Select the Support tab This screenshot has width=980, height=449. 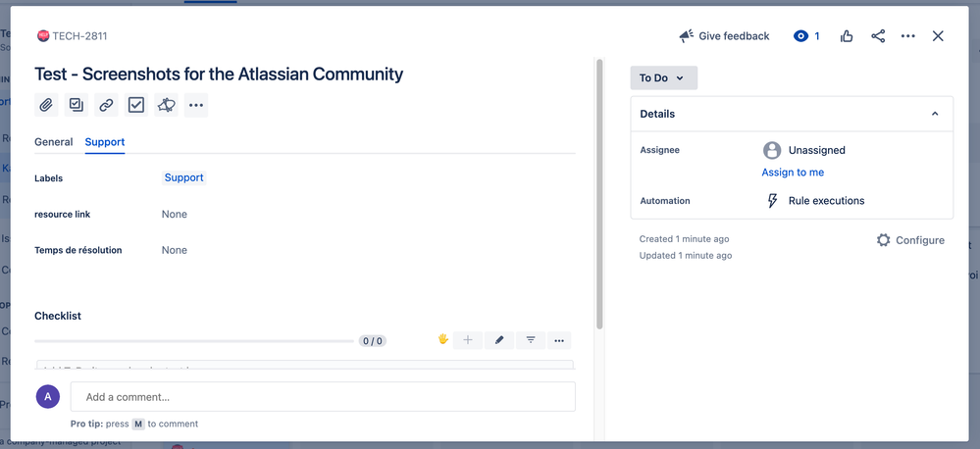point(105,142)
